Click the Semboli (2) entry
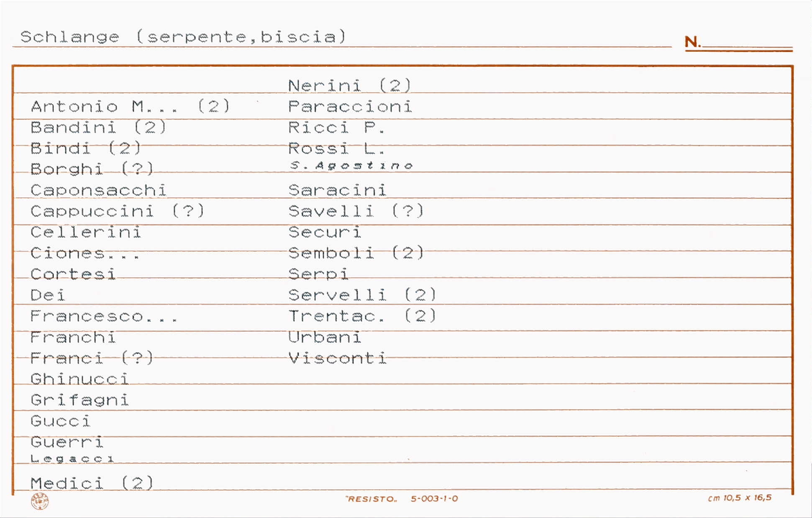 click(356, 253)
